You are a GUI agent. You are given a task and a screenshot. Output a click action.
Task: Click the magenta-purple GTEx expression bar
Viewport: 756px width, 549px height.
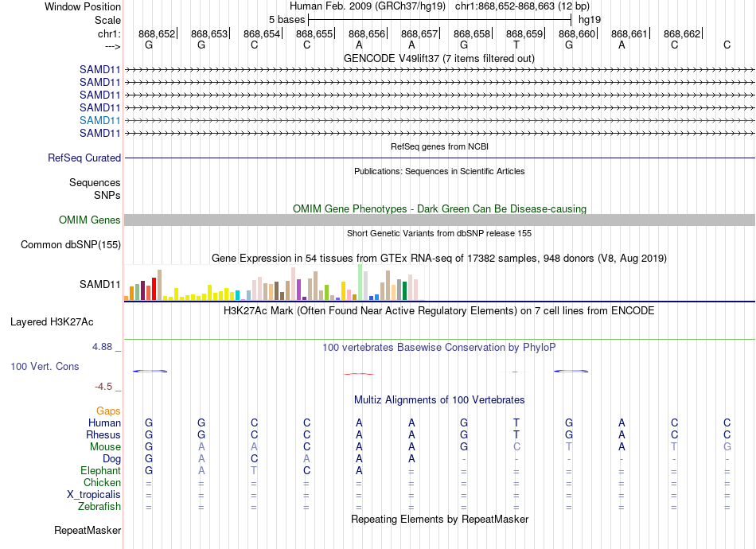pos(299,290)
